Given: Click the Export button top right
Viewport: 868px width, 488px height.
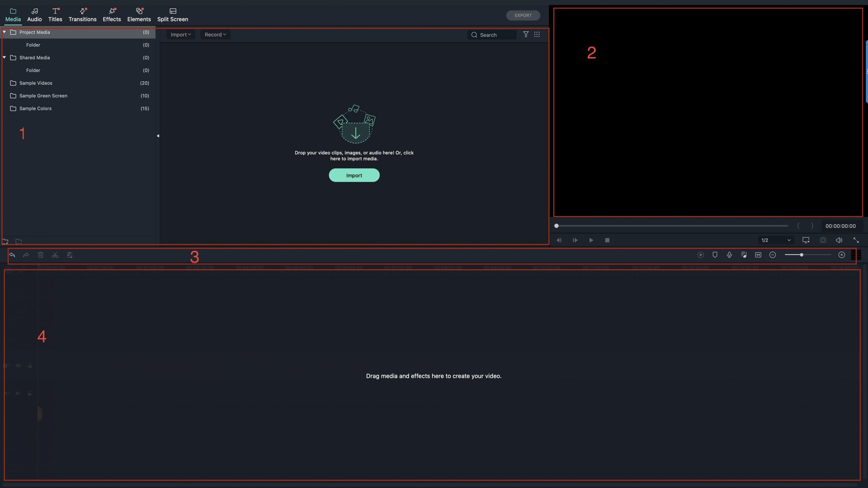Looking at the screenshot, I should (x=522, y=15).
